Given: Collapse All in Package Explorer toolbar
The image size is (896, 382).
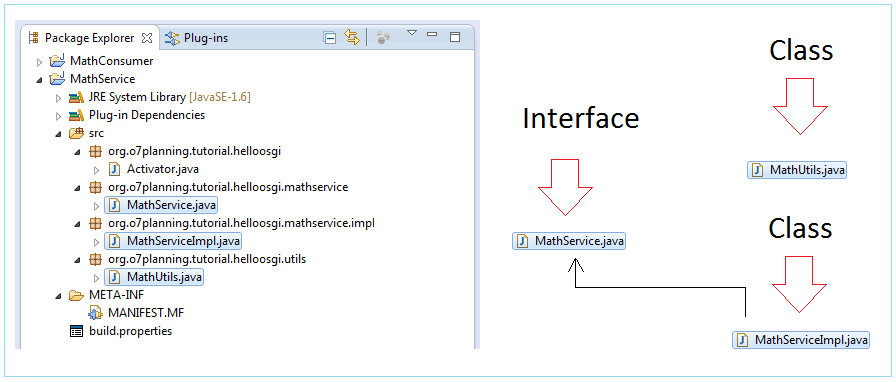Looking at the screenshot, I should point(330,38).
